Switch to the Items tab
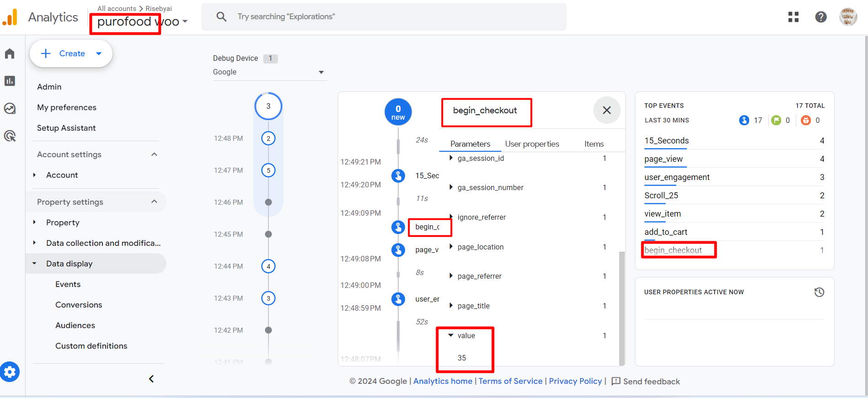 tap(594, 144)
